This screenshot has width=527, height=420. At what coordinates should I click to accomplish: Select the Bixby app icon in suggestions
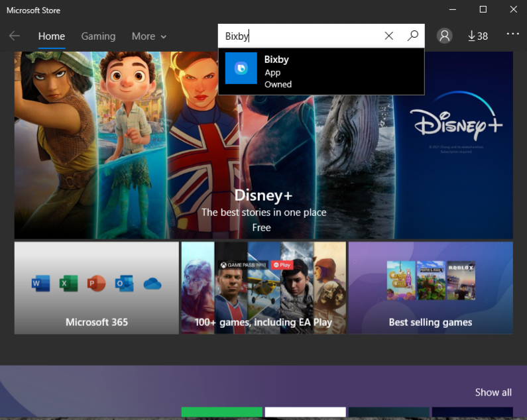click(241, 68)
